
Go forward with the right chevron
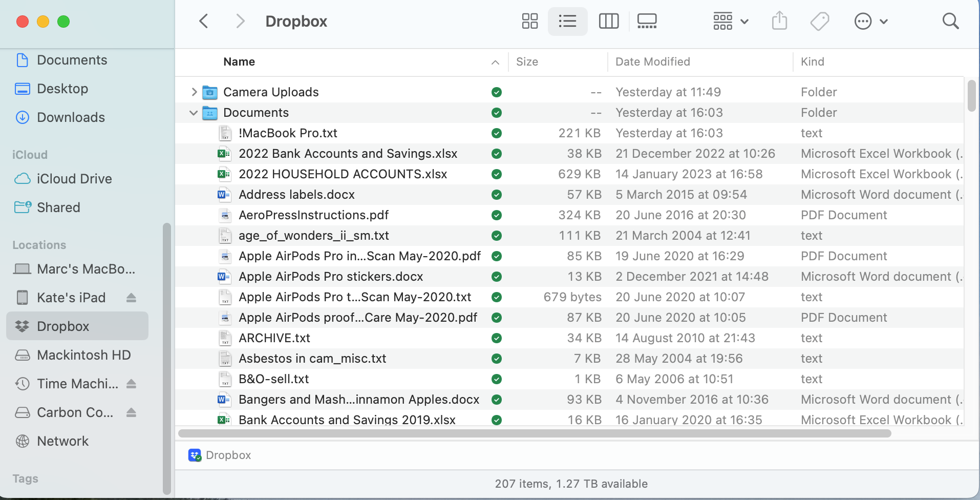[240, 21]
